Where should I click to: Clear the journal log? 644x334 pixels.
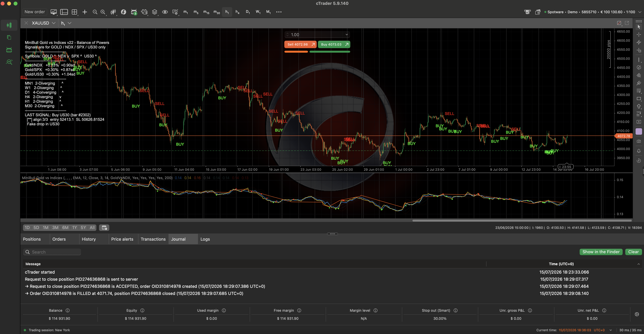coord(633,252)
